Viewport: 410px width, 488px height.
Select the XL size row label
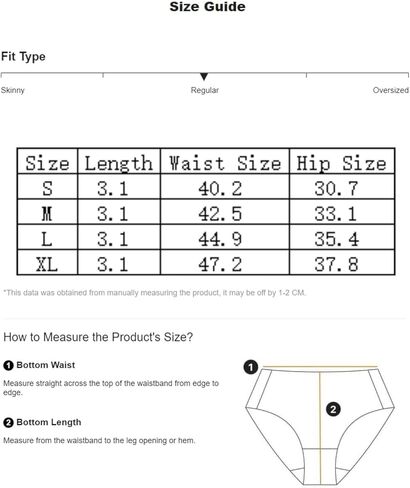coord(47,265)
